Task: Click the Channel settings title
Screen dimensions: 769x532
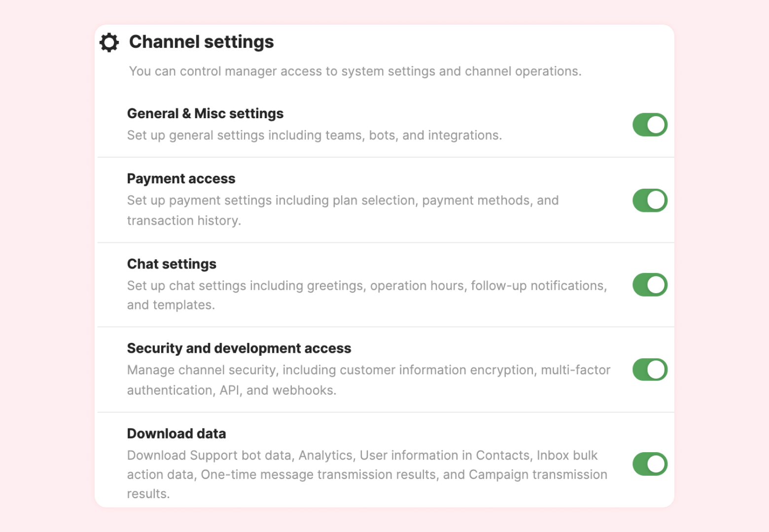Action: pyautogui.click(x=201, y=42)
